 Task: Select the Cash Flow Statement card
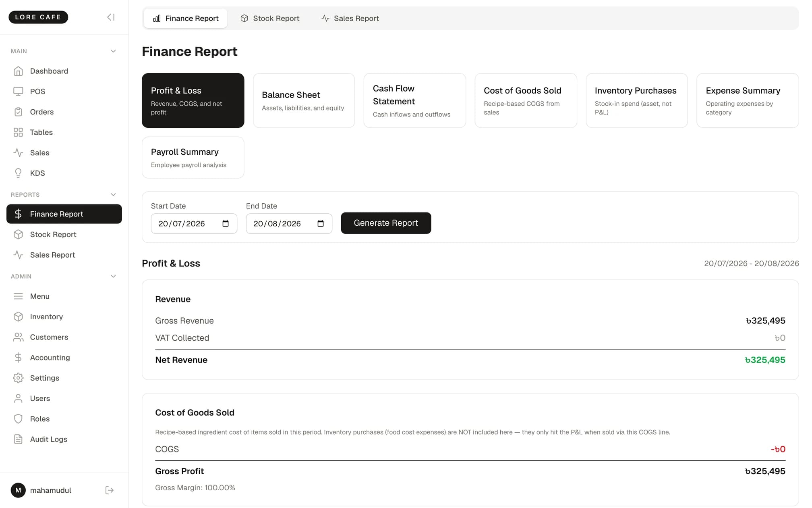(x=415, y=100)
